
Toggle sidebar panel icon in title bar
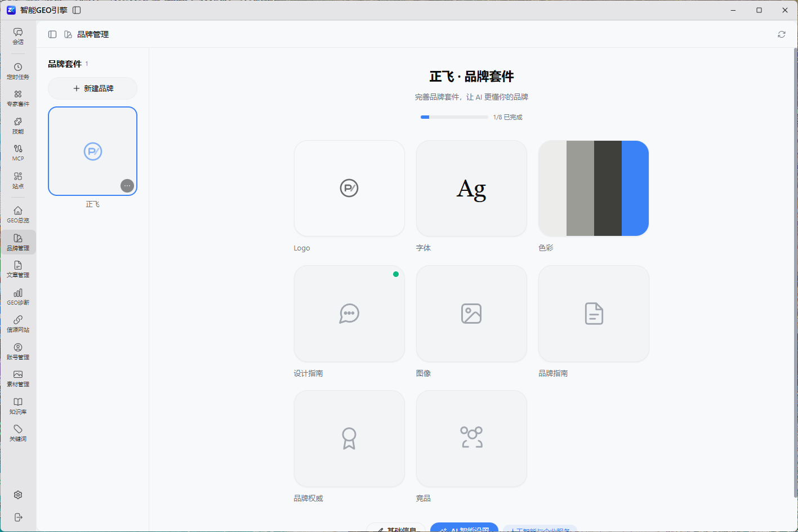(x=77, y=10)
